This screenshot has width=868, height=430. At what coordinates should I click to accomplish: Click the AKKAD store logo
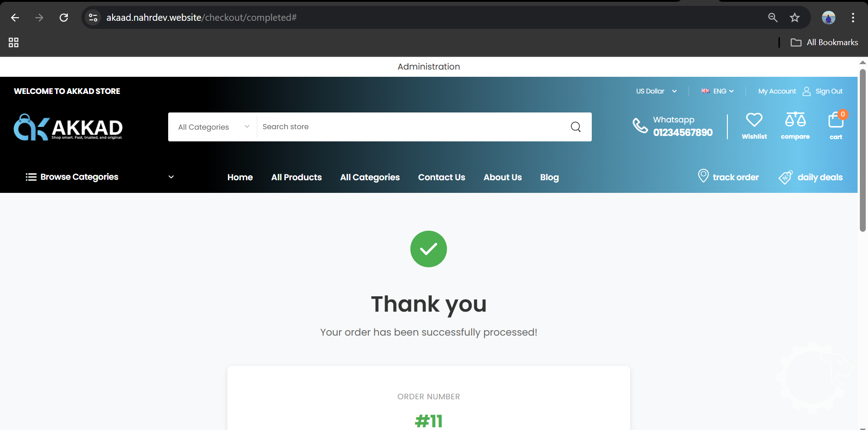click(x=68, y=127)
